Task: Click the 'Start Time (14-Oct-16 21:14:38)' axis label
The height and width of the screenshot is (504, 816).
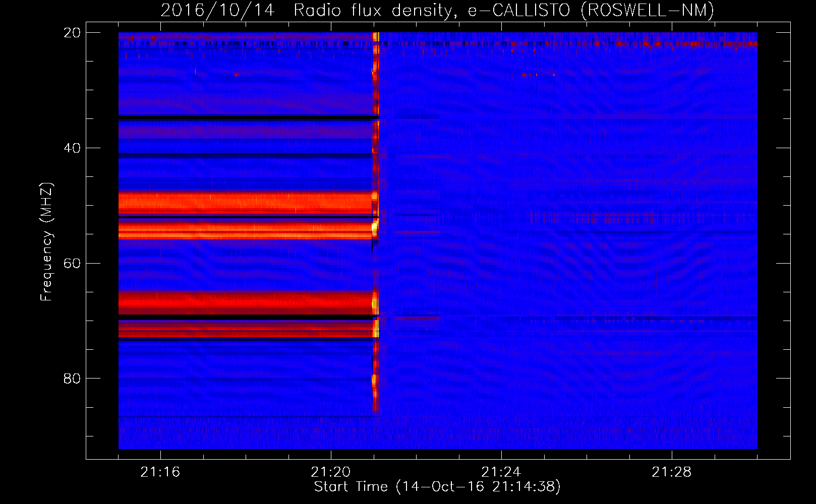Action: point(437,487)
